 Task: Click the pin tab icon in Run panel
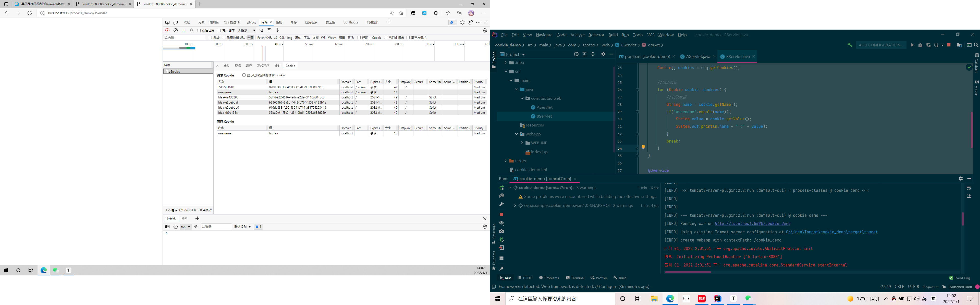(501, 269)
